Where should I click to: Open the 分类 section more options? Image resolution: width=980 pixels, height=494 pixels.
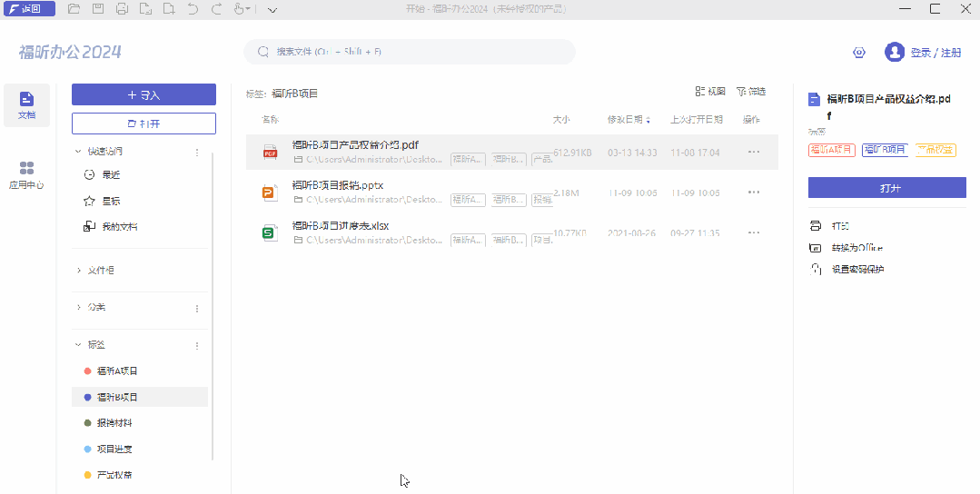pos(197,309)
